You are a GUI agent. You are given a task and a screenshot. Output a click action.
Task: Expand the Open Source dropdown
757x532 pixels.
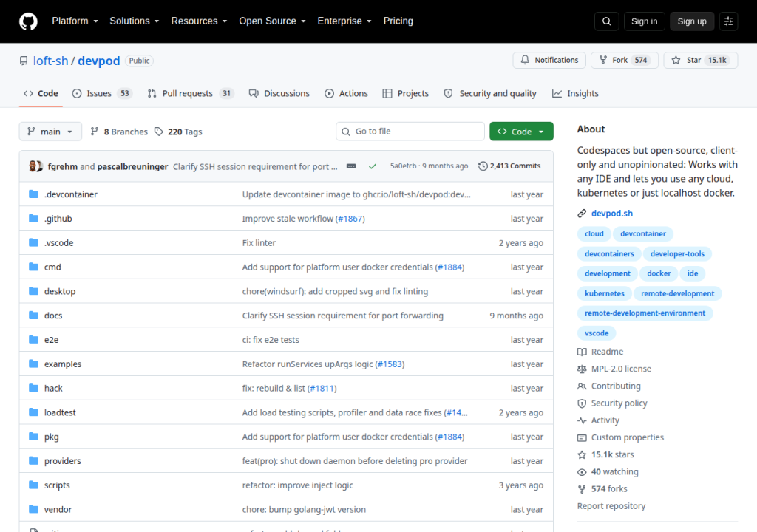pos(272,21)
